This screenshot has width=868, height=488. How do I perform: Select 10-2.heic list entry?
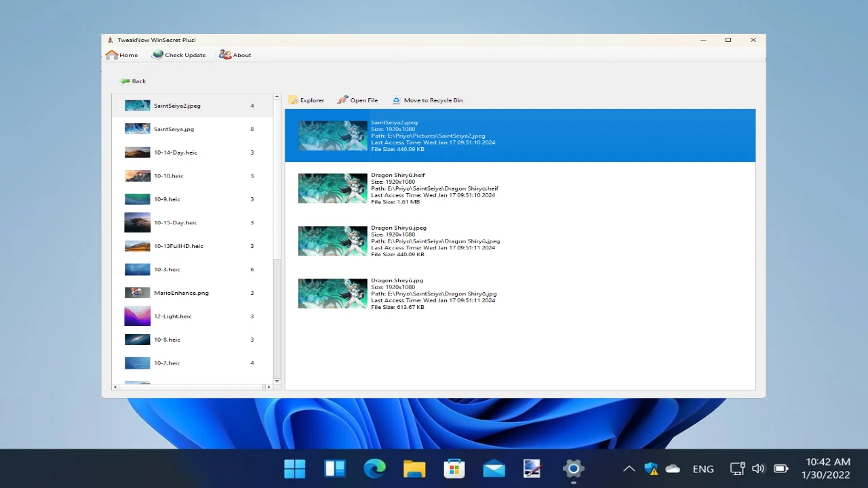click(193, 363)
